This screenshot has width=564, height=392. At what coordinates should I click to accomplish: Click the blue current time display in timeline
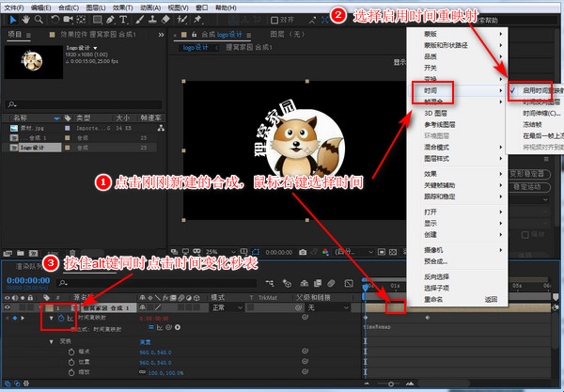click(x=28, y=280)
